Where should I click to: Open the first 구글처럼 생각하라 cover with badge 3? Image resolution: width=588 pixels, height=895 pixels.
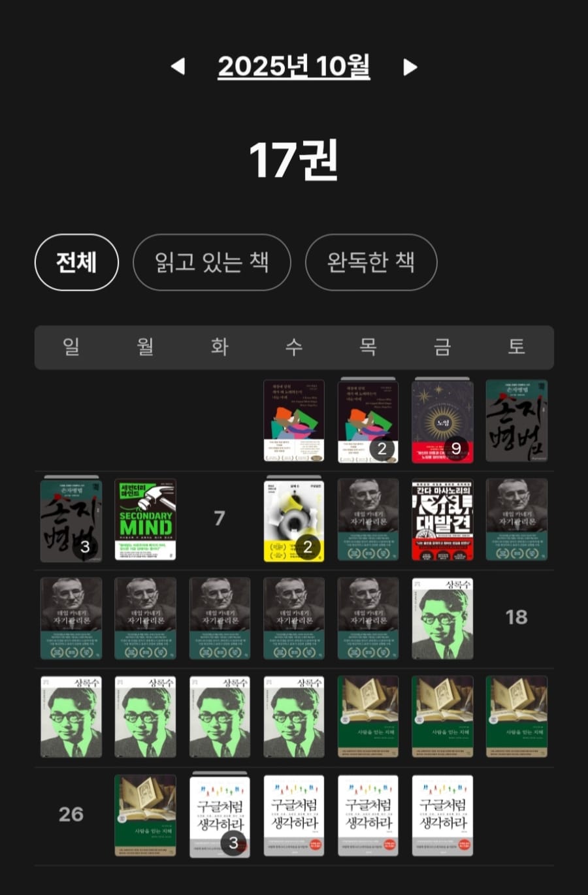pyautogui.click(x=220, y=816)
